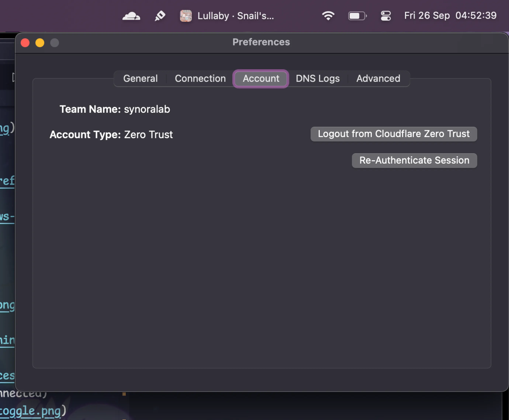Viewport: 509px width, 420px height.
Task: Switch to the Connection tab
Action: click(200, 78)
